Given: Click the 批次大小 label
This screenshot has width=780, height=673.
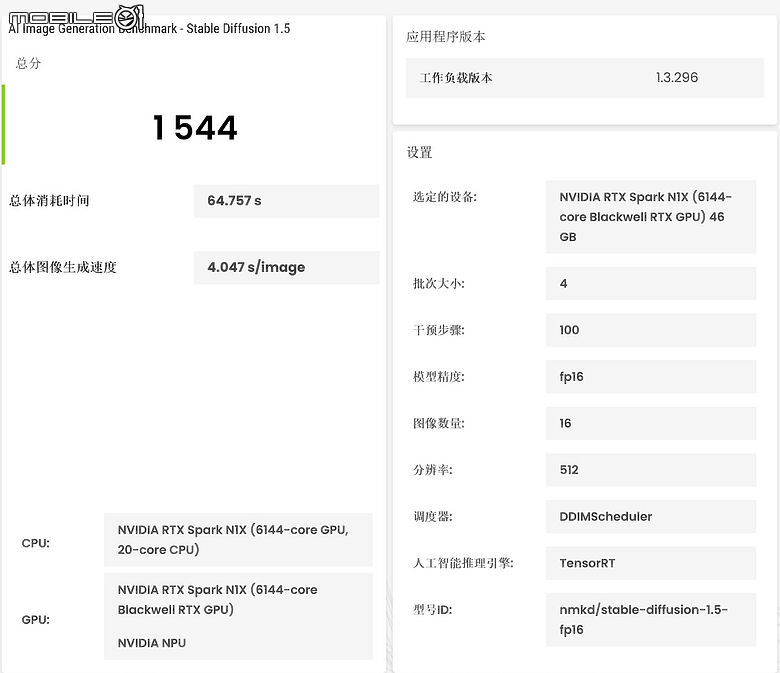Looking at the screenshot, I should pos(439,284).
